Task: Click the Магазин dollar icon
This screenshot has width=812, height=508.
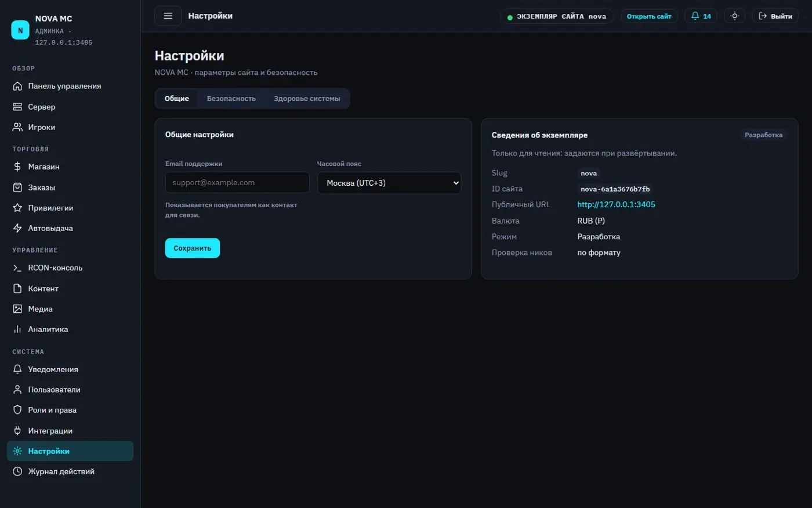Action: [x=17, y=167]
